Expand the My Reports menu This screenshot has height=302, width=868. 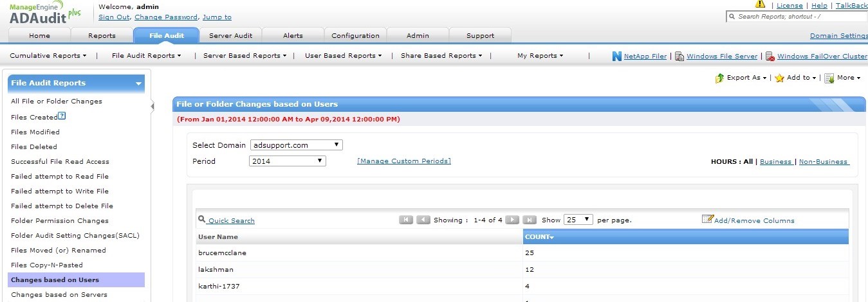[x=540, y=56]
